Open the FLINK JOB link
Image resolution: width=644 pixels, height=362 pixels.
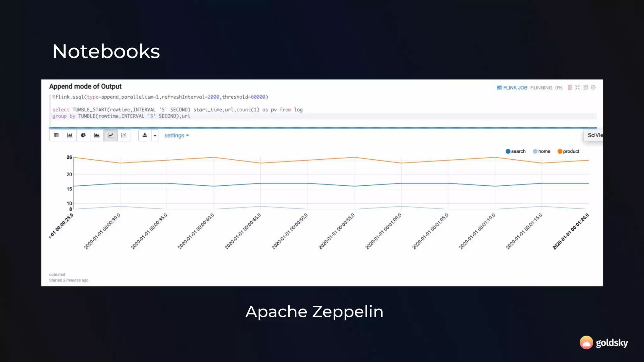[512, 88]
